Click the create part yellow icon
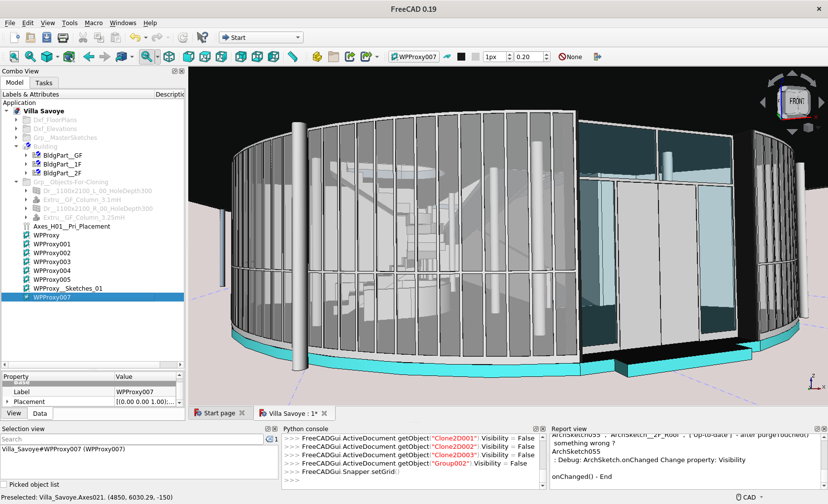Viewport: 828px width, 504px height. pos(317,57)
